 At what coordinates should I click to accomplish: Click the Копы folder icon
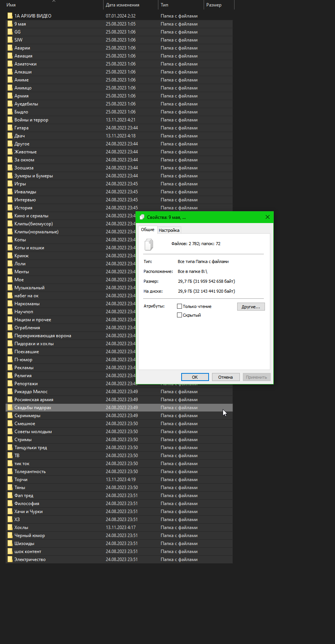click(x=10, y=240)
